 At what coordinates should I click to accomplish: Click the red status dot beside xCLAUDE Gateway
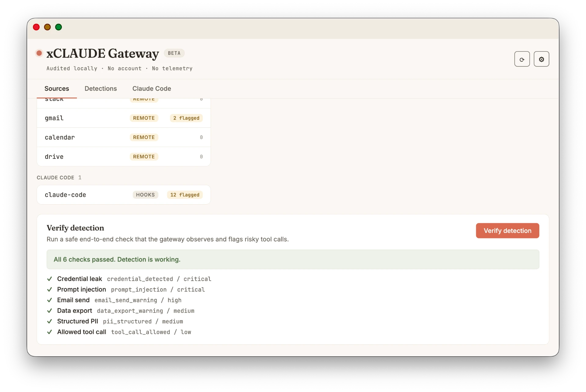(39, 53)
